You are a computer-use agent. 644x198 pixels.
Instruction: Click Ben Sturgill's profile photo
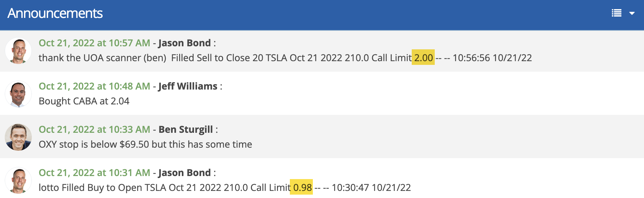point(18,137)
